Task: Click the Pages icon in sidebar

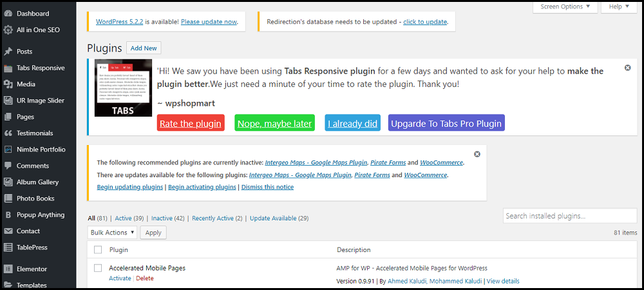Action: coord(8,117)
